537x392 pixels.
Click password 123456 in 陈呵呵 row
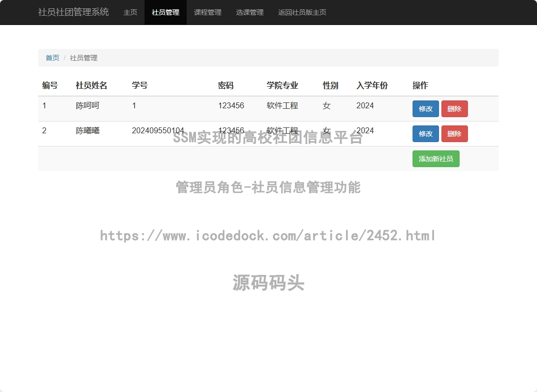[231, 105]
